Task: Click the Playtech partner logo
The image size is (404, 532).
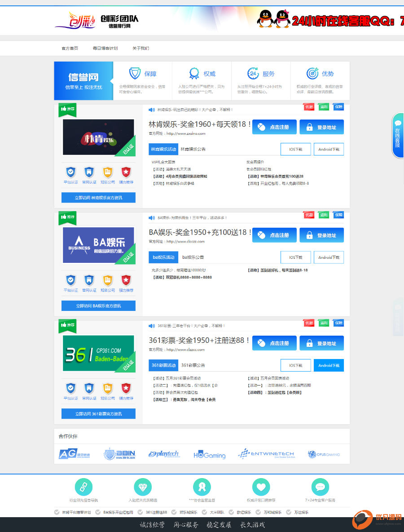Action: click(164, 454)
